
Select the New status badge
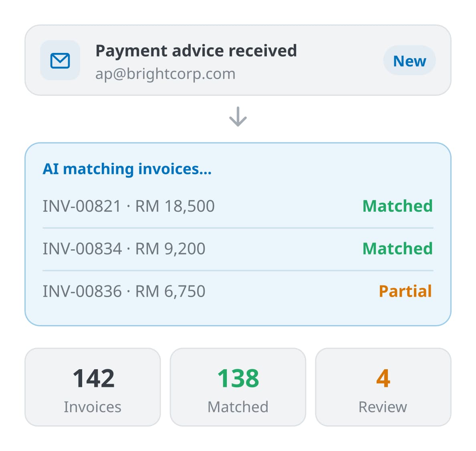[x=409, y=61]
